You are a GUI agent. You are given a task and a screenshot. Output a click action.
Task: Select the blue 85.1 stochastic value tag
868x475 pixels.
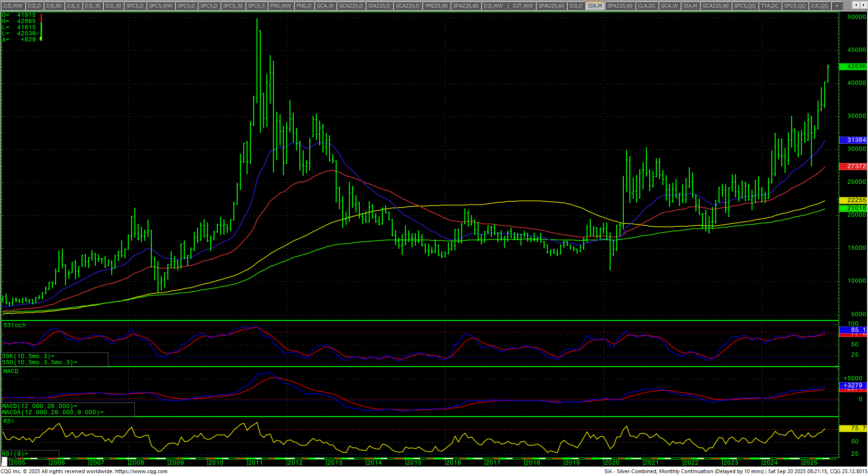[853, 330]
